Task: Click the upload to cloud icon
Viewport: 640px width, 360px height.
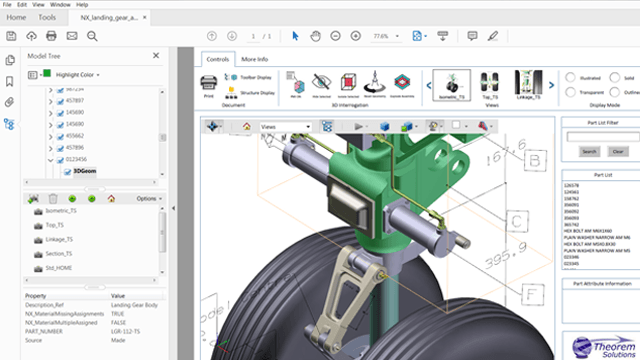Action: point(31,36)
